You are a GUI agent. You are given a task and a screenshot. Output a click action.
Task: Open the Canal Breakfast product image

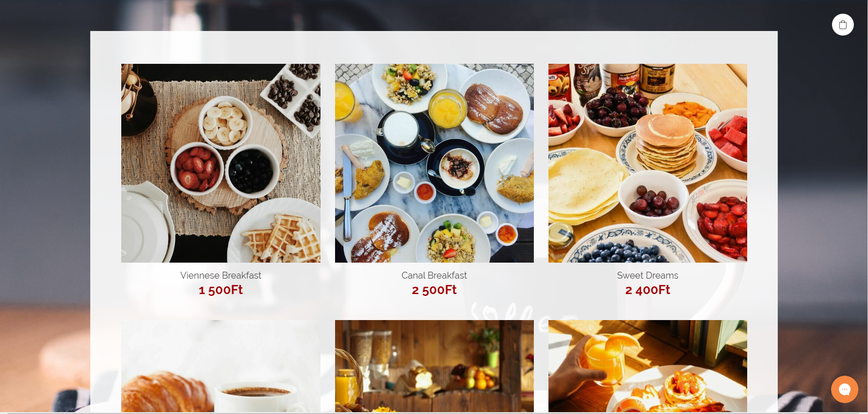pos(434,163)
